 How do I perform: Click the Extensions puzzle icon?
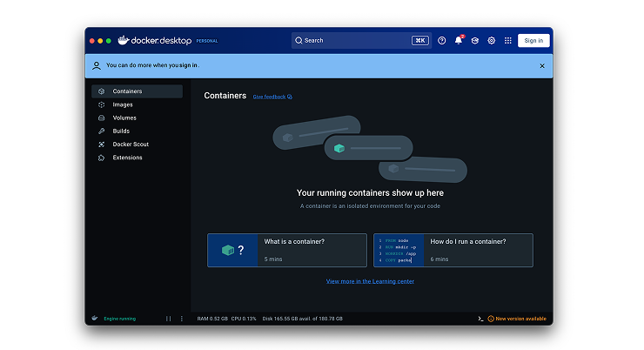point(102,158)
